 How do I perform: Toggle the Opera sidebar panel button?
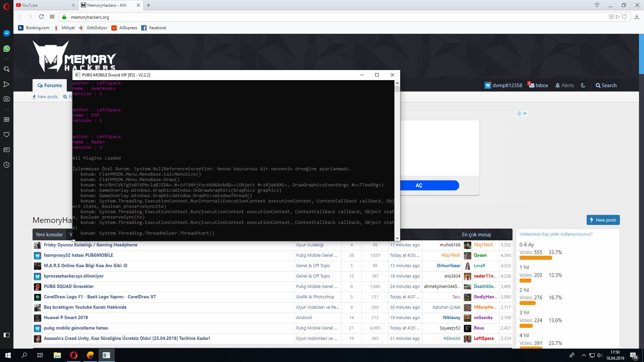click(6, 335)
